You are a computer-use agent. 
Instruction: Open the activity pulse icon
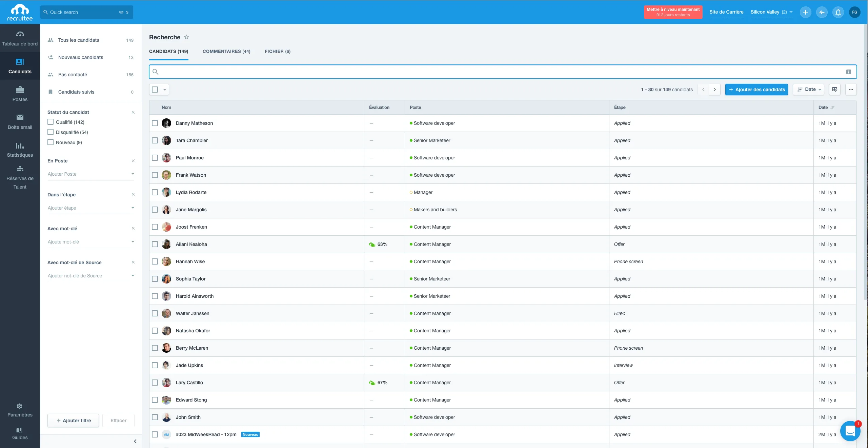coord(822,12)
